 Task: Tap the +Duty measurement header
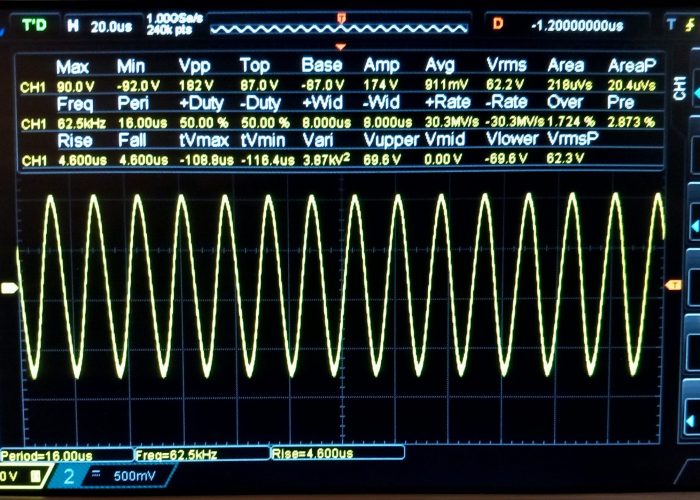pyautogui.click(x=201, y=104)
